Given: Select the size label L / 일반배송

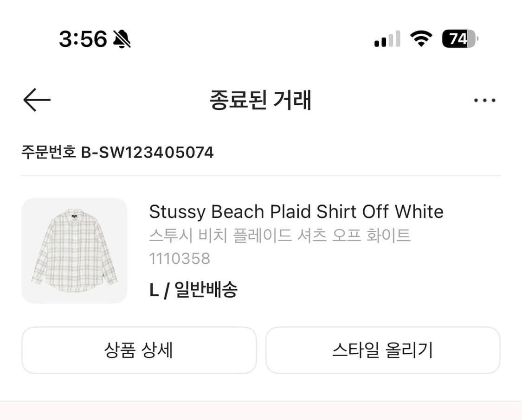Looking at the screenshot, I should [194, 290].
